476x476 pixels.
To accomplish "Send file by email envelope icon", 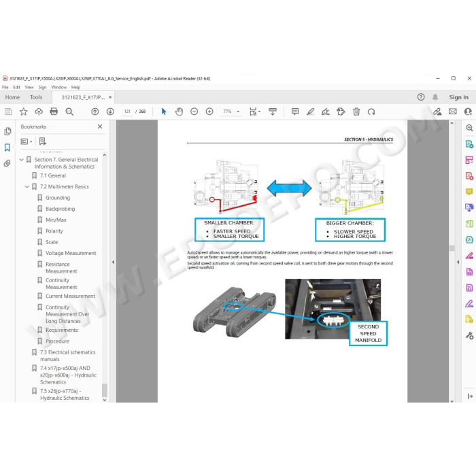I will coord(453,112).
